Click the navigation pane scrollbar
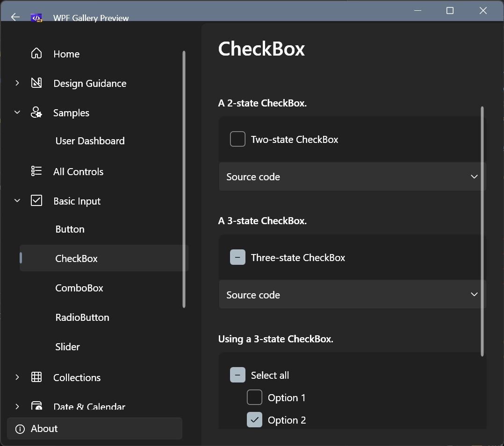This screenshot has height=446, width=504. 184,179
